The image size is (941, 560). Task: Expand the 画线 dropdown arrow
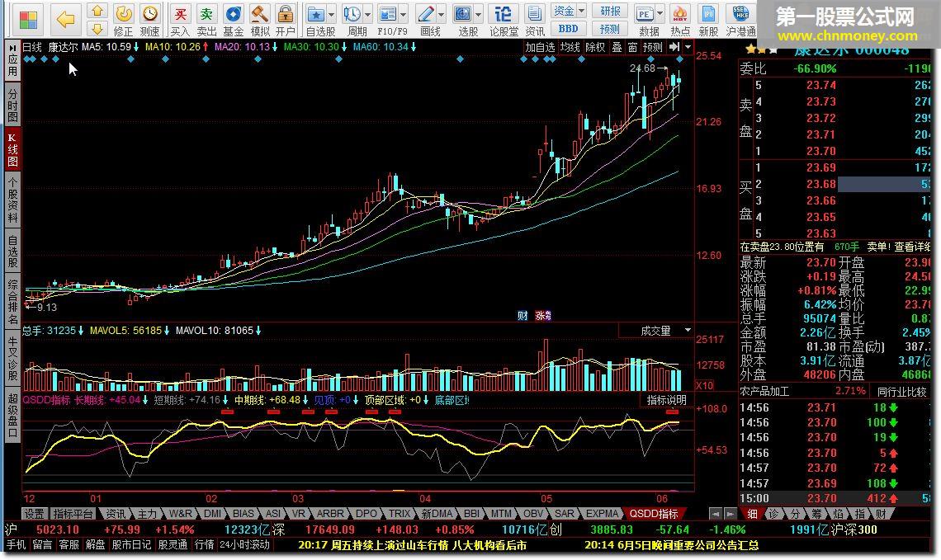pyautogui.click(x=441, y=14)
